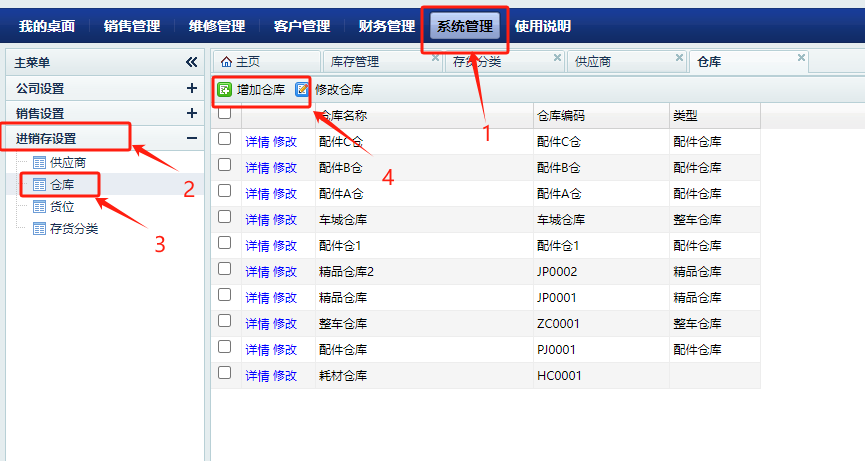The width and height of the screenshot is (865, 461).
Task: Select 仓库 in the sidebar tree
Action: [62, 184]
